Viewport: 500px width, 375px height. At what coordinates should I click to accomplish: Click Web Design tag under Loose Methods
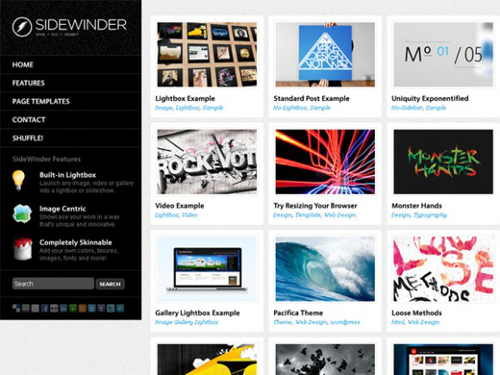coord(423,322)
